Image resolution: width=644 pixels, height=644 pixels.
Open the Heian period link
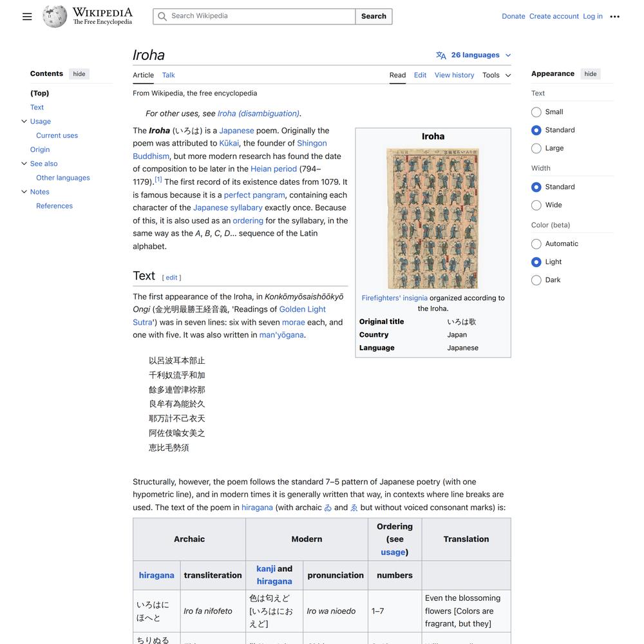click(x=274, y=169)
